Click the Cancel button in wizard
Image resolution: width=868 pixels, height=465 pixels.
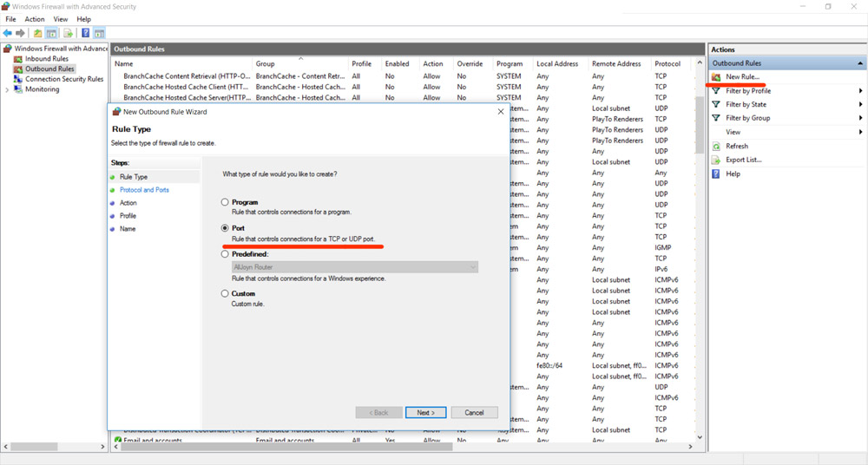[475, 412]
